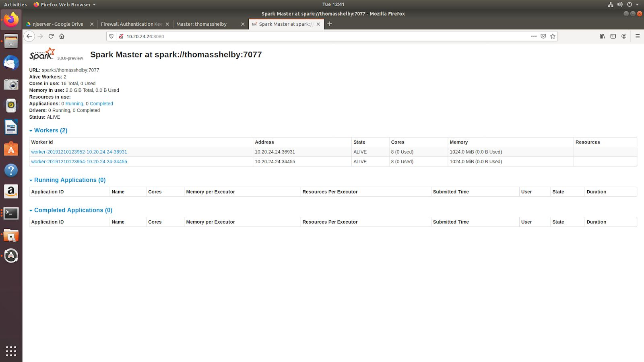
Task: Collapse the Running Applications (0) section
Action: tap(67, 180)
